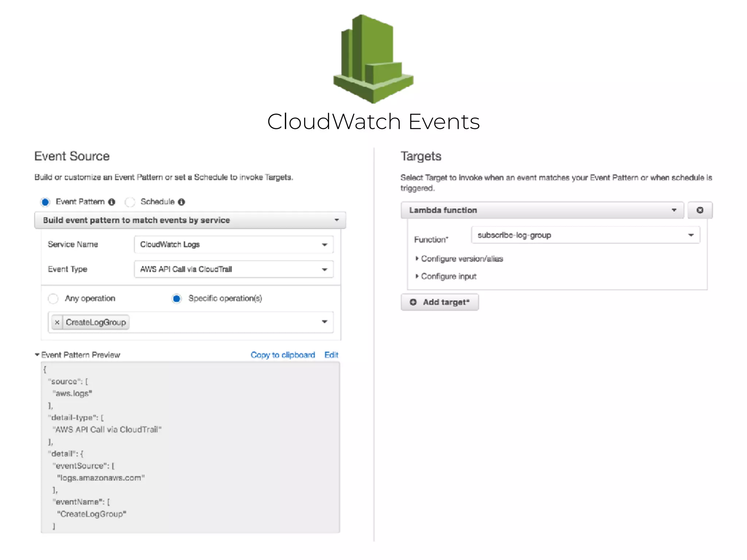Click the "CreateLogGroup" line in the pattern preview
This screenshot has width=747, height=560.
click(92, 514)
